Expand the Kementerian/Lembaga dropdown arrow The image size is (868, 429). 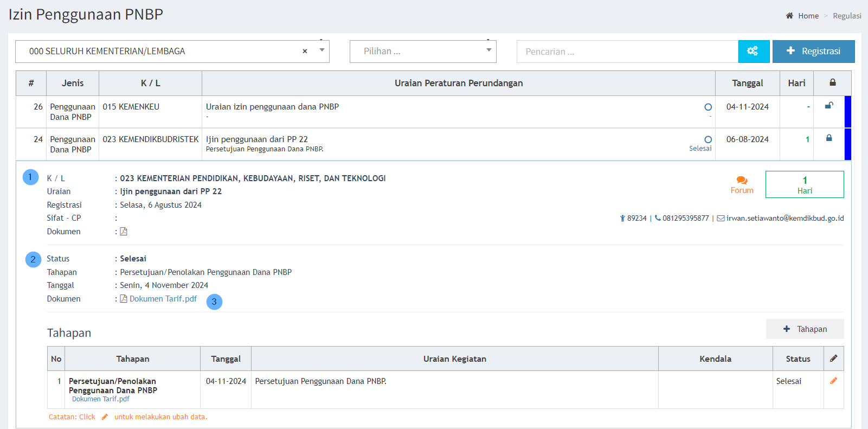[x=322, y=50]
